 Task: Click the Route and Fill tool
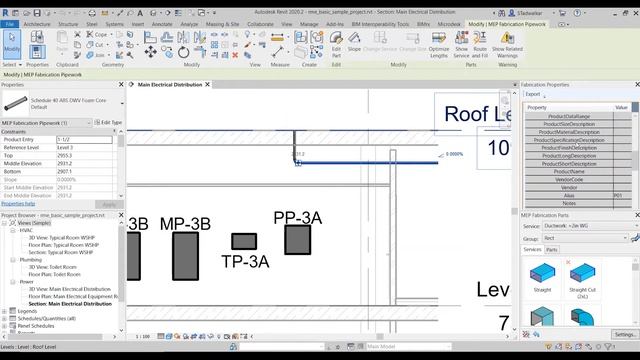[480, 44]
